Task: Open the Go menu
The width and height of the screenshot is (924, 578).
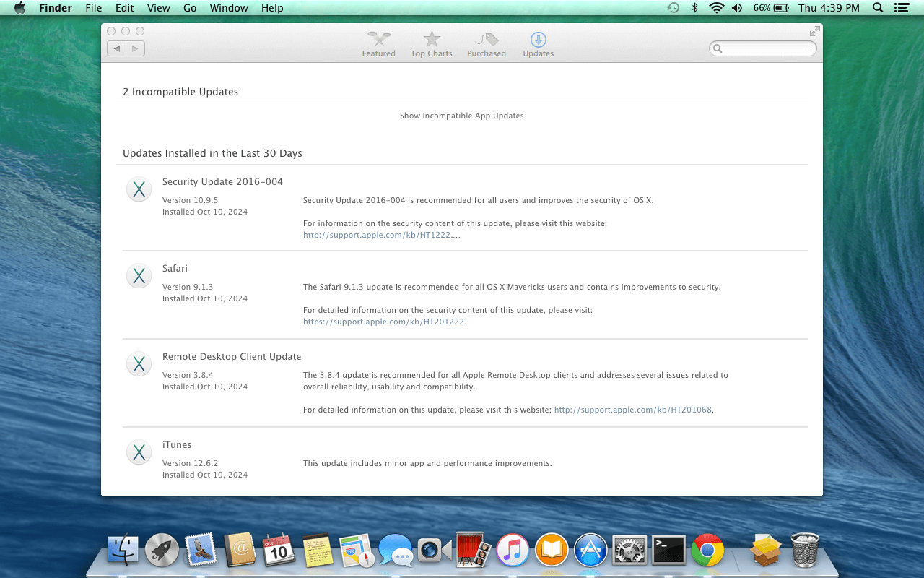Action: [x=190, y=8]
